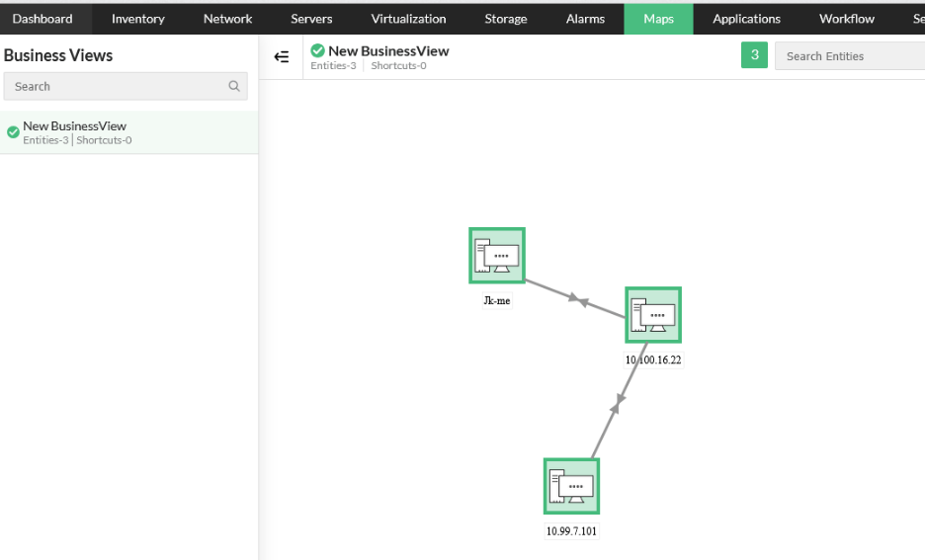
Task: Open the Virtualization tab
Action: pos(408,19)
